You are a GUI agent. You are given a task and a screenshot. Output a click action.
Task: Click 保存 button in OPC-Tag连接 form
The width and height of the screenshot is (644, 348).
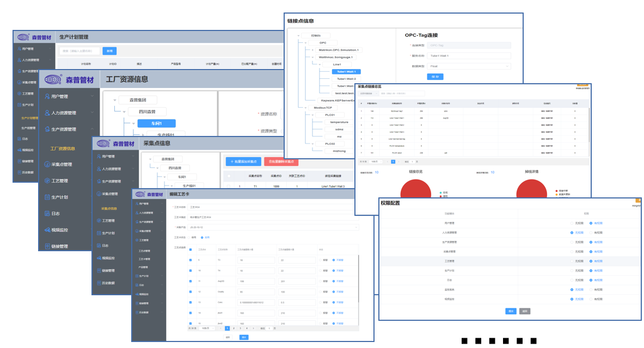(435, 77)
